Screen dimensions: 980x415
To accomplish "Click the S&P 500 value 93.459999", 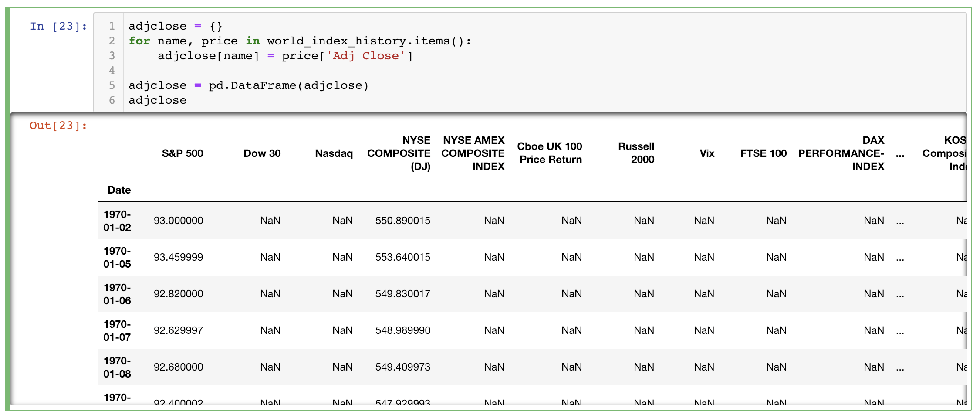I will pos(179,257).
